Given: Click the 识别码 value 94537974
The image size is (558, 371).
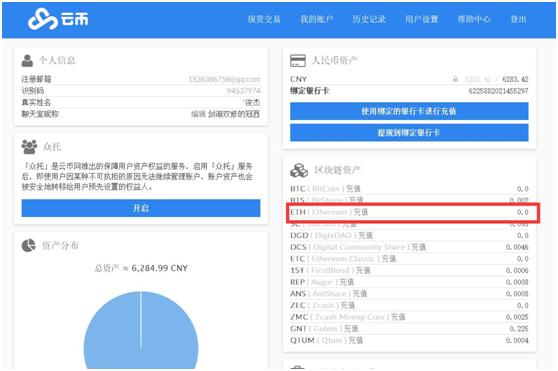Looking at the screenshot, I should pos(243,91).
